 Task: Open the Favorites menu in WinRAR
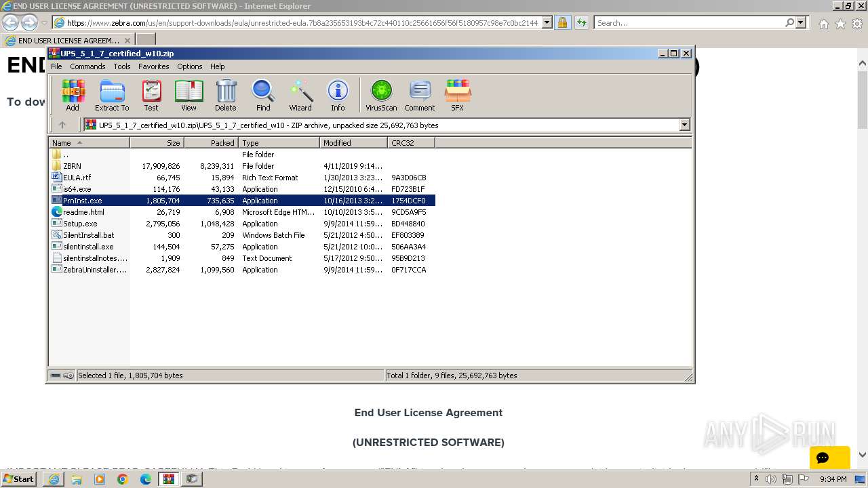point(154,66)
